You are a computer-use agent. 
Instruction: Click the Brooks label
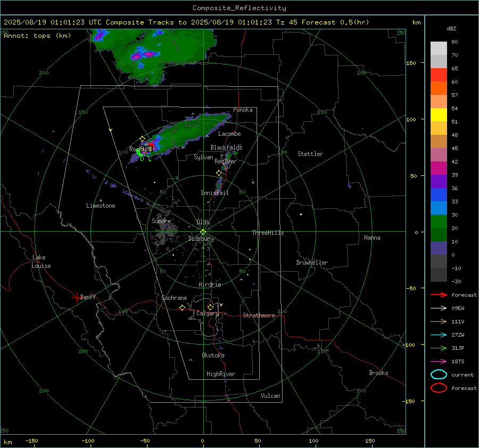[378, 373]
